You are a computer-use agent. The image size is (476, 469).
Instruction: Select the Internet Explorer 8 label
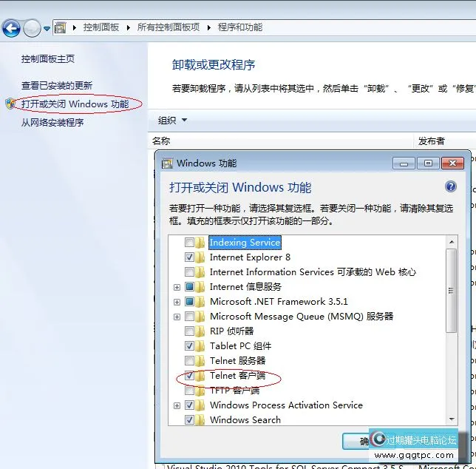pyautogui.click(x=250, y=257)
